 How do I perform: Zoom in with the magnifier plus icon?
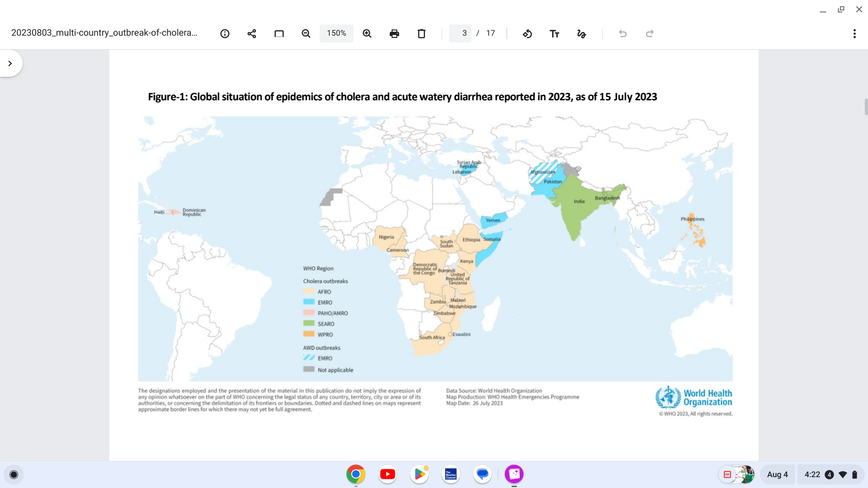click(x=367, y=33)
